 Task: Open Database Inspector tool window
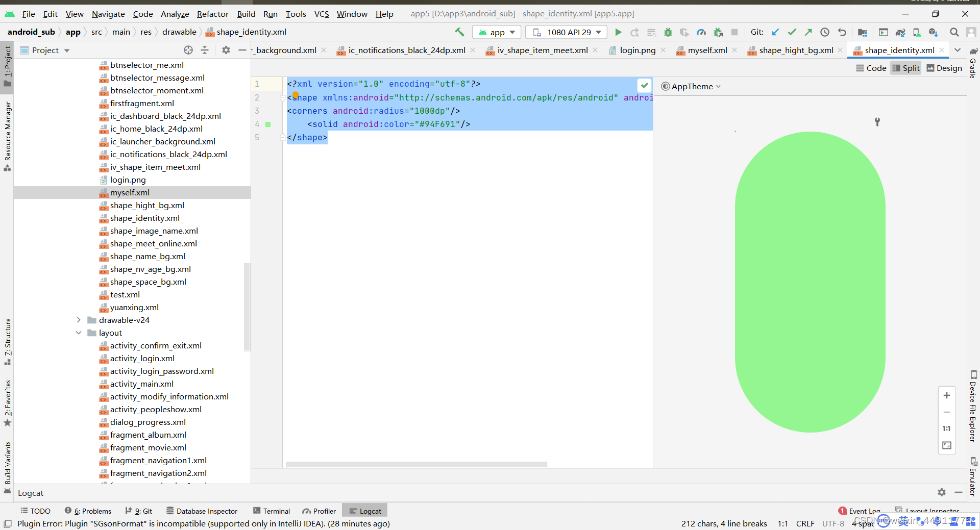coord(202,511)
